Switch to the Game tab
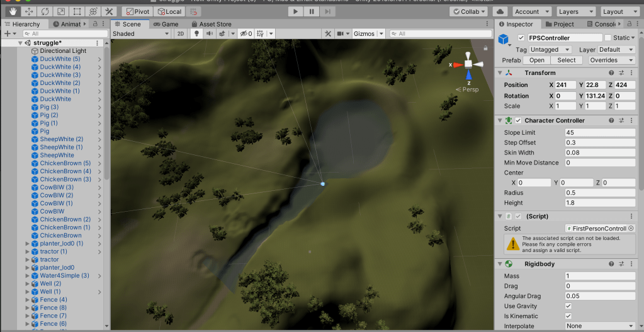Image resolution: width=644 pixels, height=332 pixels. tap(166, 24)
